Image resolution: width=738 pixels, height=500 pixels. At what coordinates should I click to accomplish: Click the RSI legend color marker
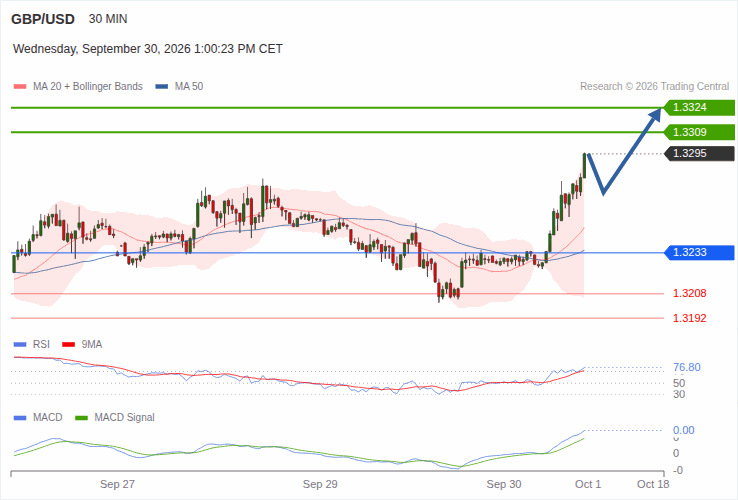click(20, 345)
